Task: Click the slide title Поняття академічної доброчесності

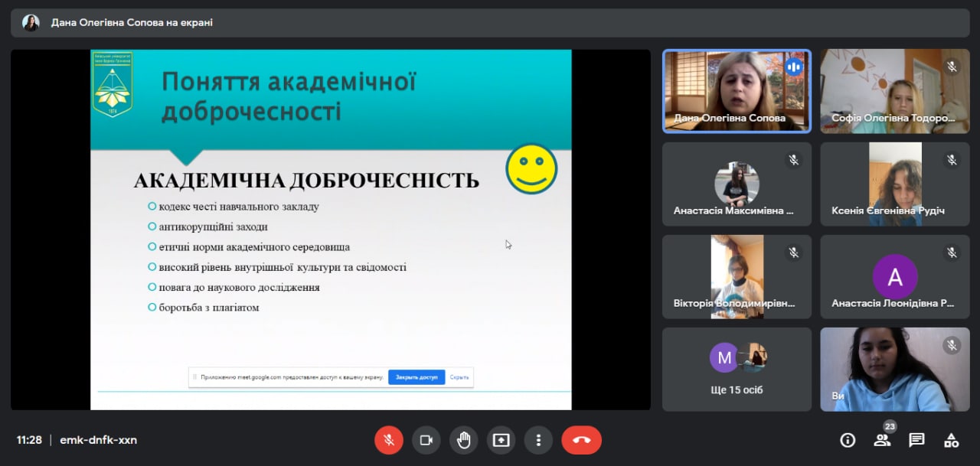Action: [x=289, y=96]
